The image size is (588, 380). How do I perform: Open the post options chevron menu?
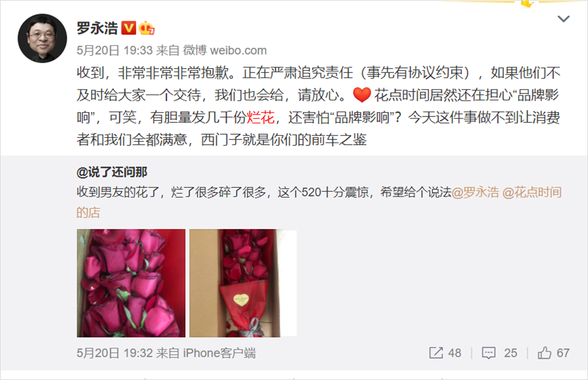coord(563,19)
